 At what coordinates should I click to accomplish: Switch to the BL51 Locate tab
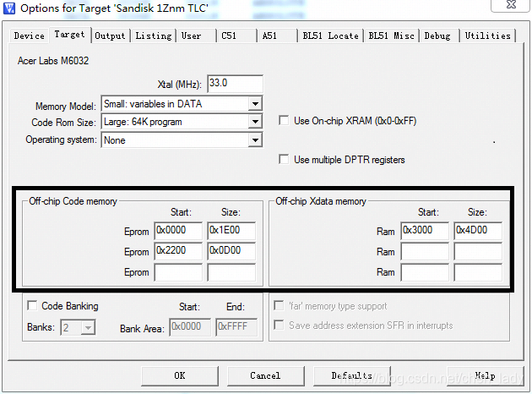coord(330,36)
